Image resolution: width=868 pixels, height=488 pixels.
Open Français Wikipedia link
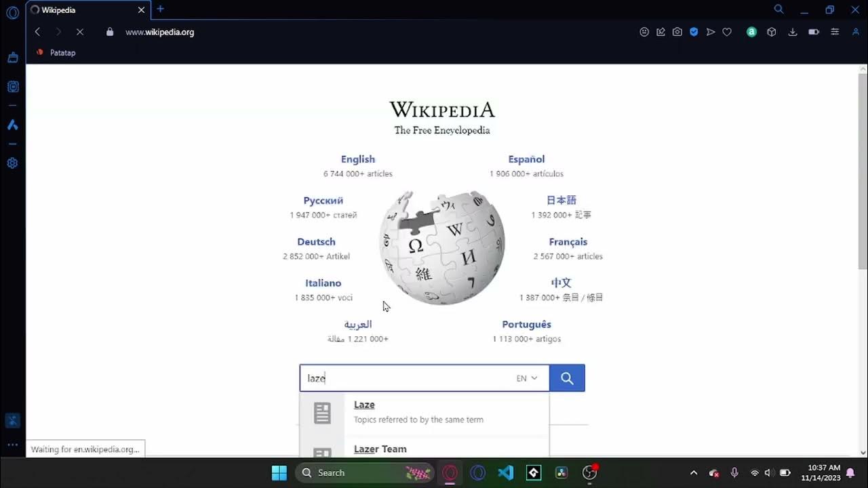568,242
